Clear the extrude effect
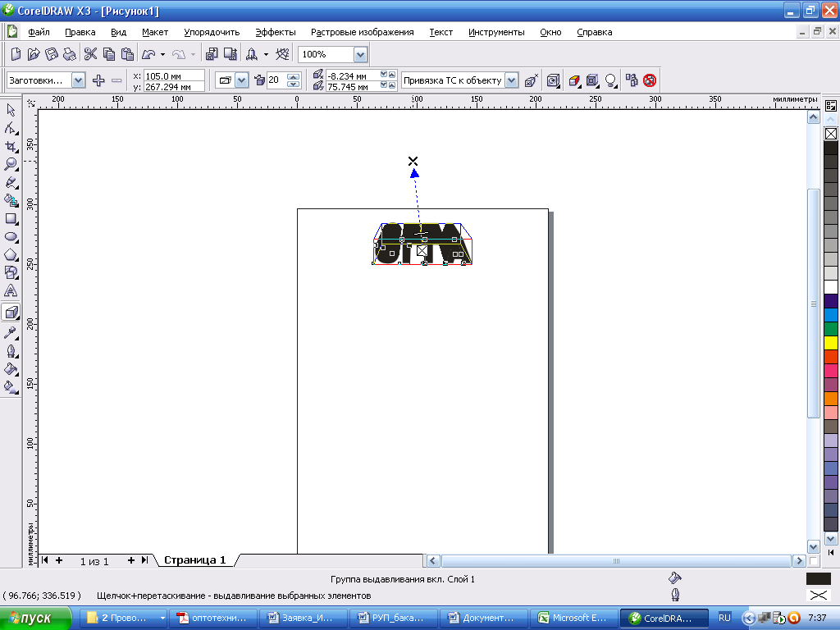 [650, 80]
